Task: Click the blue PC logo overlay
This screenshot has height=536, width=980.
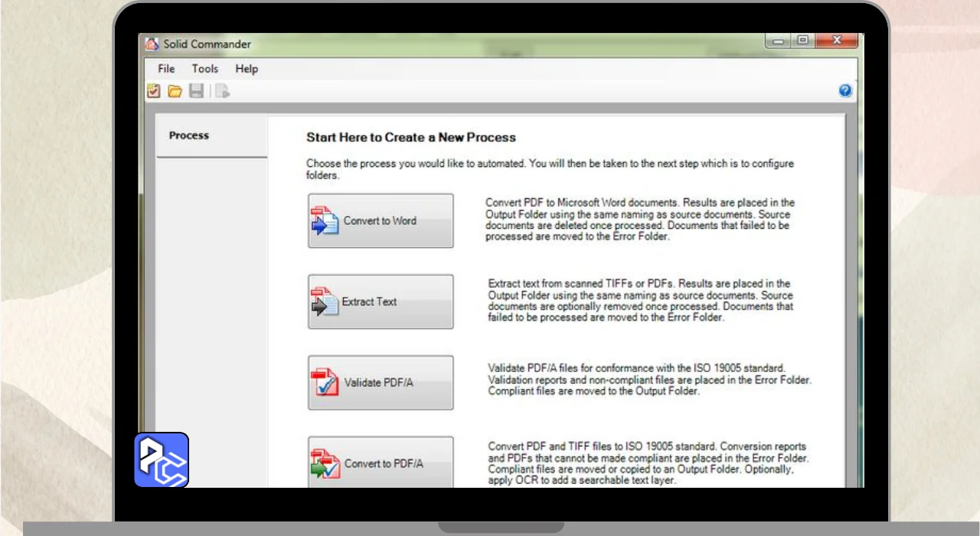Action: [x=162, y=460]
